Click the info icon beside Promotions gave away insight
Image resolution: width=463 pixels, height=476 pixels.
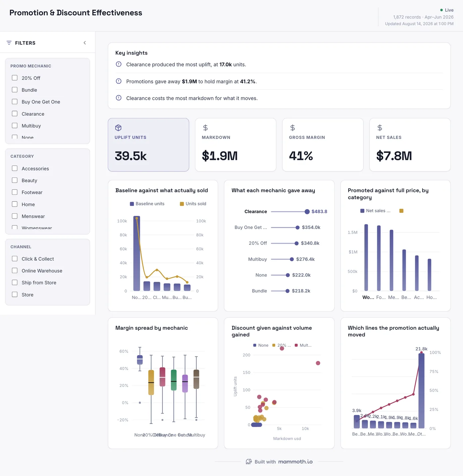coord(119,81)
